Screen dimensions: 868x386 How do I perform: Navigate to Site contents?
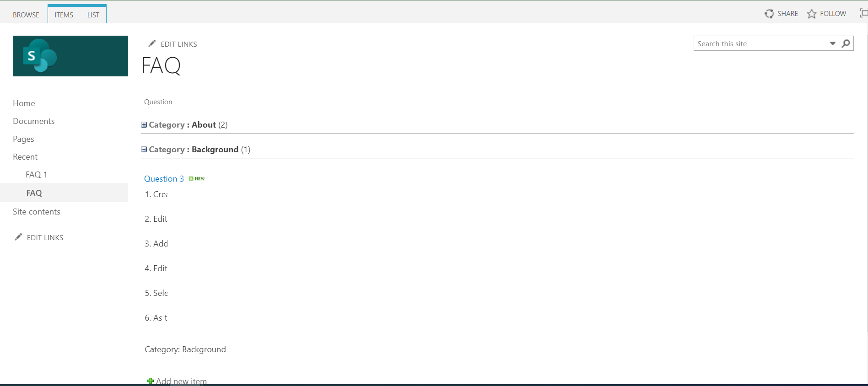[37, 211]
